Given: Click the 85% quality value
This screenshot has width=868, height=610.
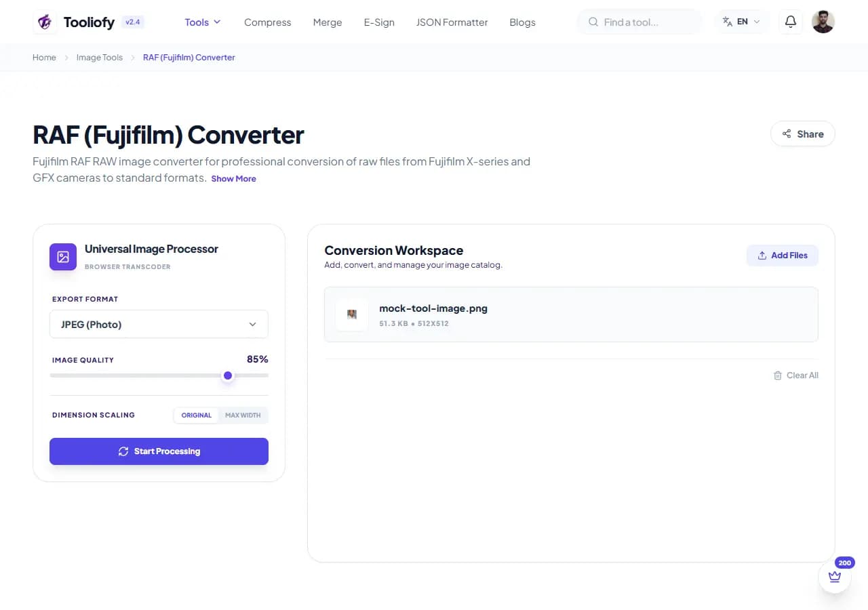Looking at the screenshot, I should [x=258, y=359].
